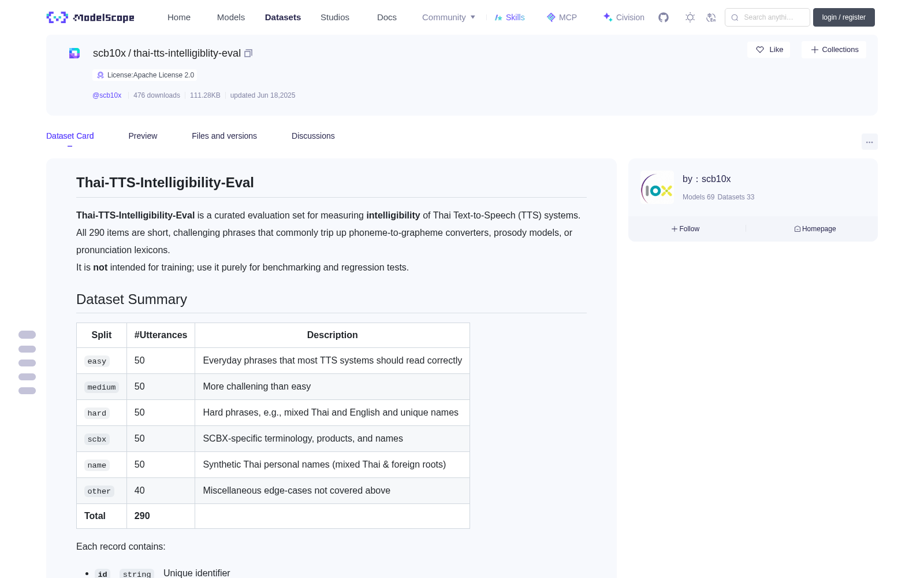Toggle light/dark theme sun icon

coord(690,17)
